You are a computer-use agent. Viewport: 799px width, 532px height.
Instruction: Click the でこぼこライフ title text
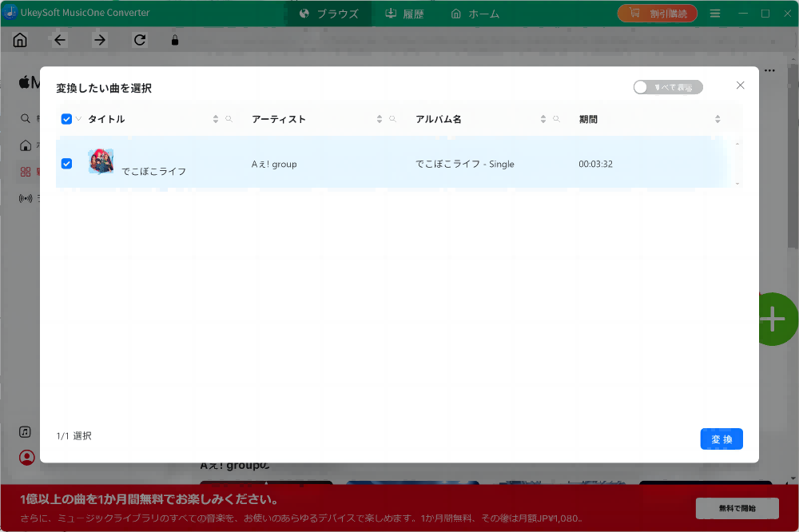(154, 171)
